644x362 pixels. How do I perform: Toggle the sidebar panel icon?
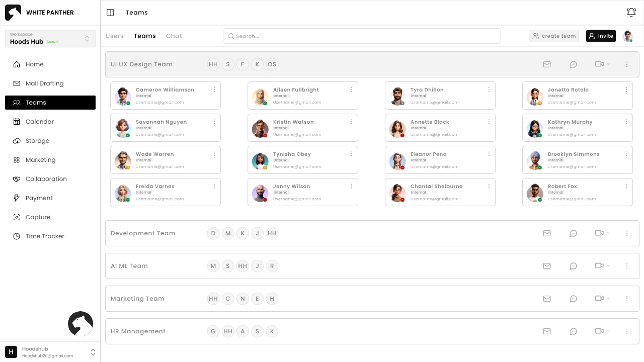pos(110,13)
